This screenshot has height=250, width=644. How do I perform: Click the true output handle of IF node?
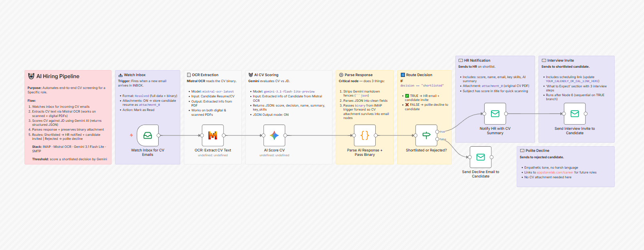(x=437, y=132)
